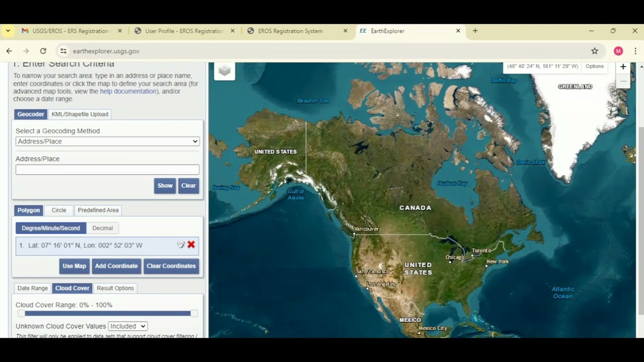Select the Predefined Area tab
This screenshot has width=644, height=362.
coord(98,210)
